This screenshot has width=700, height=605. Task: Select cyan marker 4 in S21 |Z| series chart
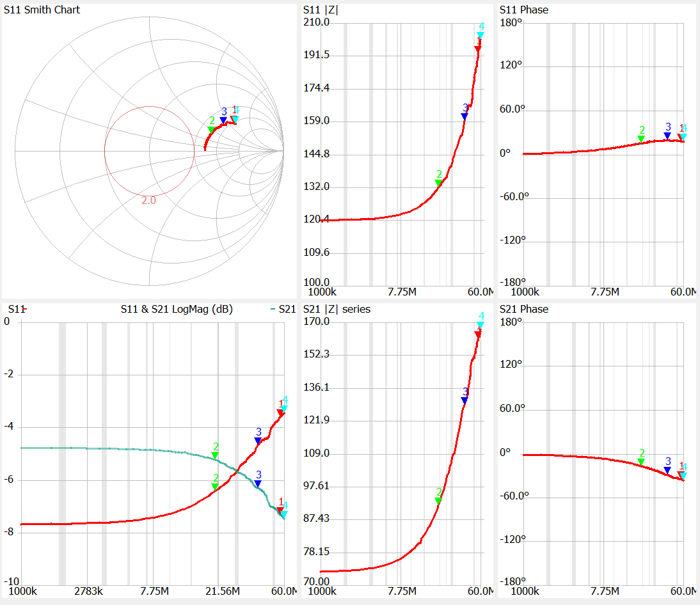click(481, 326)
